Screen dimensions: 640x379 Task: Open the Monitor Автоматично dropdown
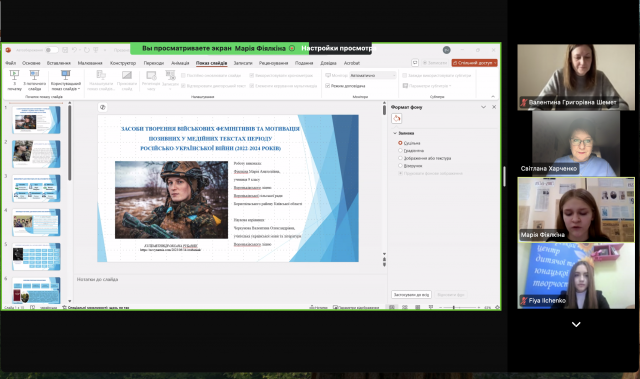[373, 75]
